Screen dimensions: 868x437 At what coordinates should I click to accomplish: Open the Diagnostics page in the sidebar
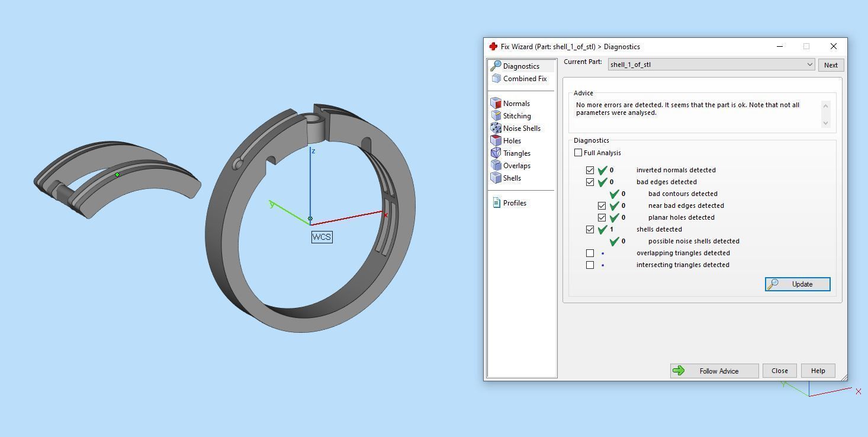click(521, 66)
